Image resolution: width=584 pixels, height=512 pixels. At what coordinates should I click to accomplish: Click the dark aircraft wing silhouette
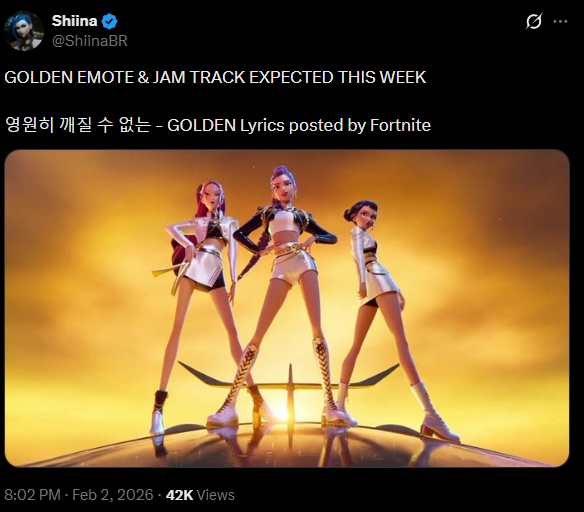click(290, 380)
